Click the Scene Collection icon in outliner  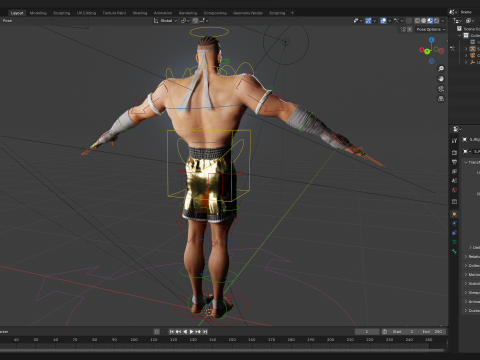[459, 29]
